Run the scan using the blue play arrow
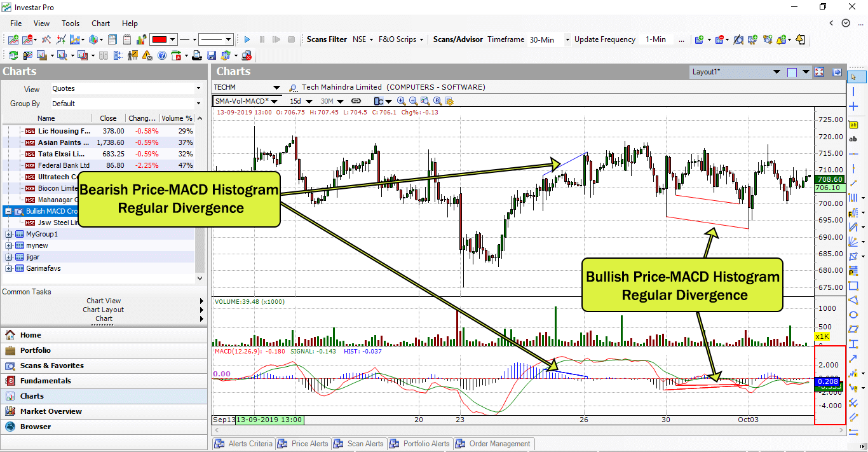This screenshot has height=452, width=868. click(247, 39)
